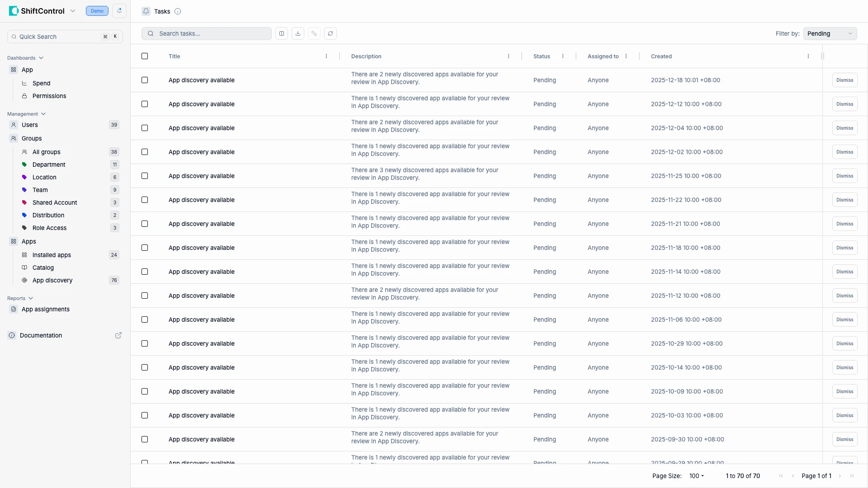Dismiss the task created 2025-11-14
The width and height of the screenshot is (868, 488).
844,272
